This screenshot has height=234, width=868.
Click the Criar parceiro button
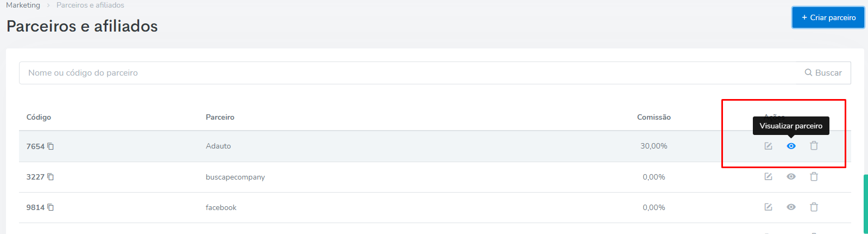point(828,17)
